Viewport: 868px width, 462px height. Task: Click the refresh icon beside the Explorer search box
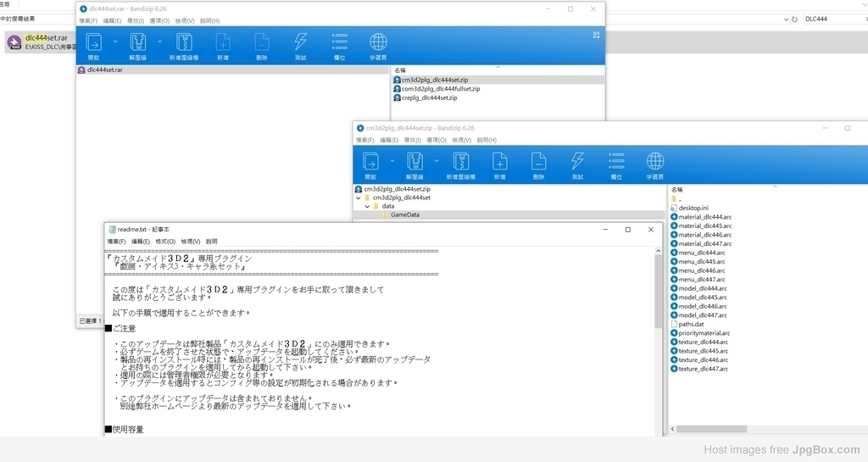(x=794, y=19)
